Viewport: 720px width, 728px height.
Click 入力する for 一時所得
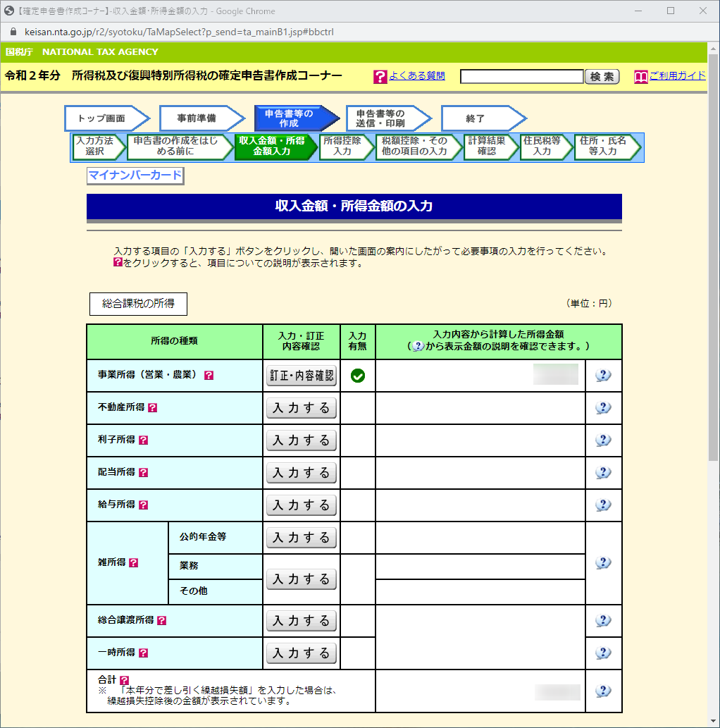[302, 654]
